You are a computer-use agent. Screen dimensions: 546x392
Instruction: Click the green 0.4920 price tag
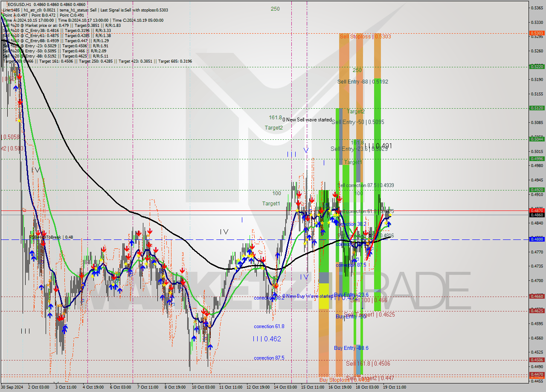tap(537, 190)
